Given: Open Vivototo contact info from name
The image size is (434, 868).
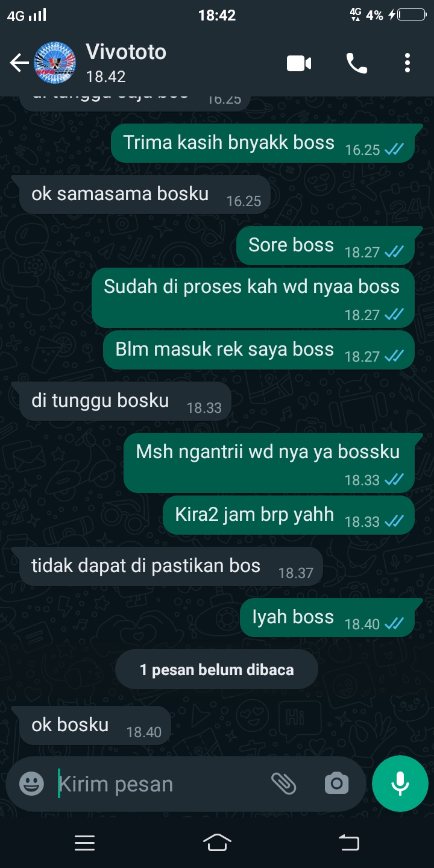Looking at the screenshot, I should pyautogui.click(x=126, y=52).
